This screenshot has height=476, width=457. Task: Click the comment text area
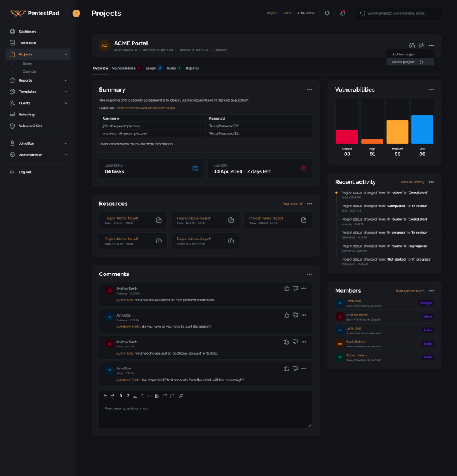click(x=205, y=415)
